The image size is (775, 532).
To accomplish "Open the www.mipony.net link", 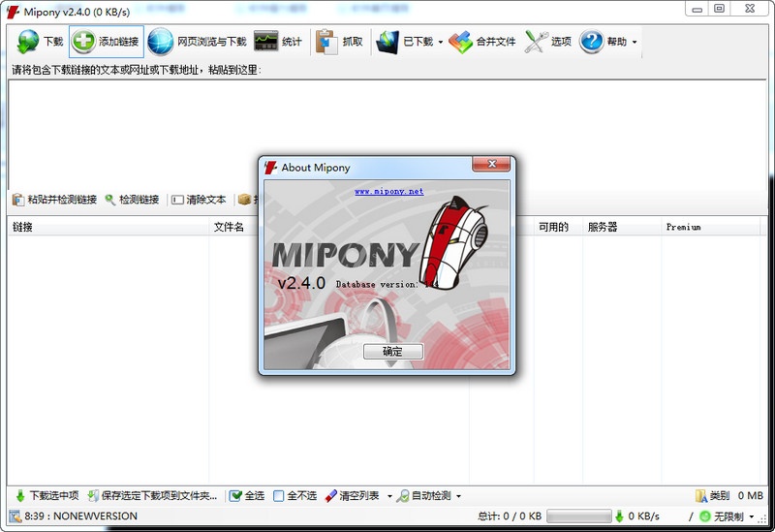I will click(389, 191).
